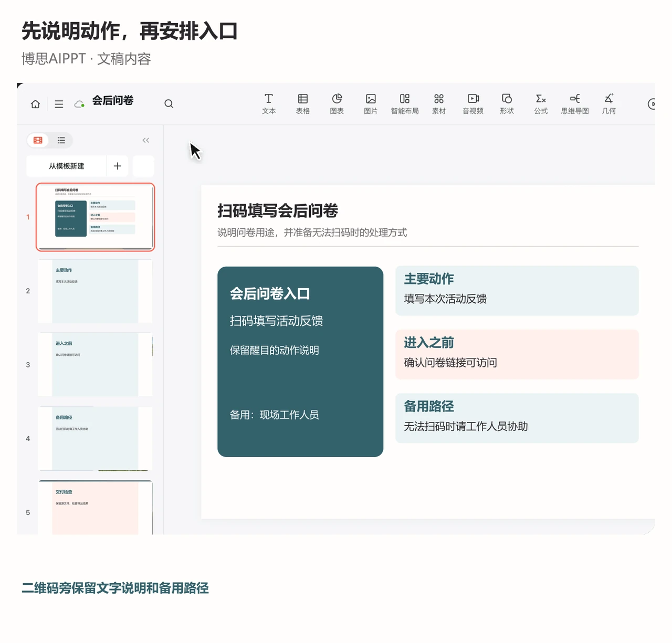Insert a picture (图片)
The height and width of the screenshot is (643, 672).
371,104
